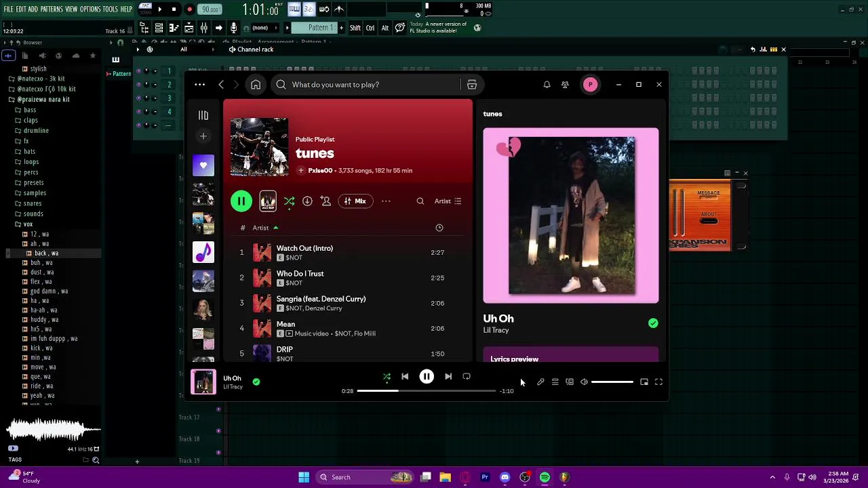Search within the tunes playlist
The width and height of the screenshot is (868, 488).
coord(420,201)
